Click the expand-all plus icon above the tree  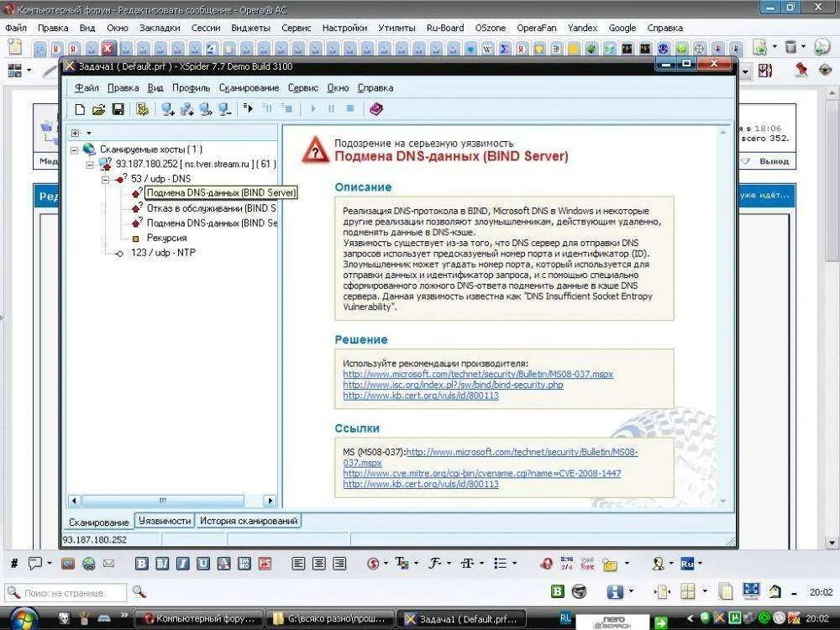(x=75, y=133)
